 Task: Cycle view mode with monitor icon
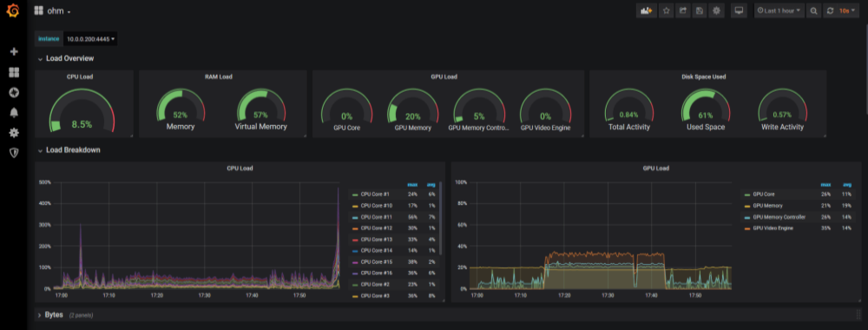pyautogui.click(x=739, y=10)
